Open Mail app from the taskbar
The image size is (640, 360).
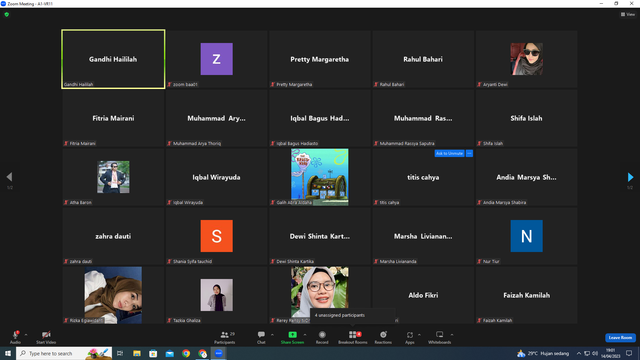[x=169, y=353]
